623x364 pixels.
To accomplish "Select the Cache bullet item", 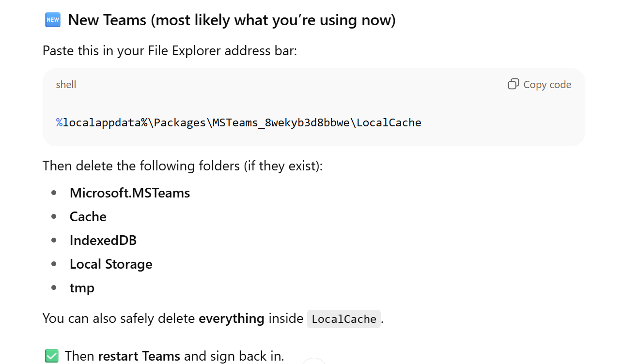I will (88, 217).
